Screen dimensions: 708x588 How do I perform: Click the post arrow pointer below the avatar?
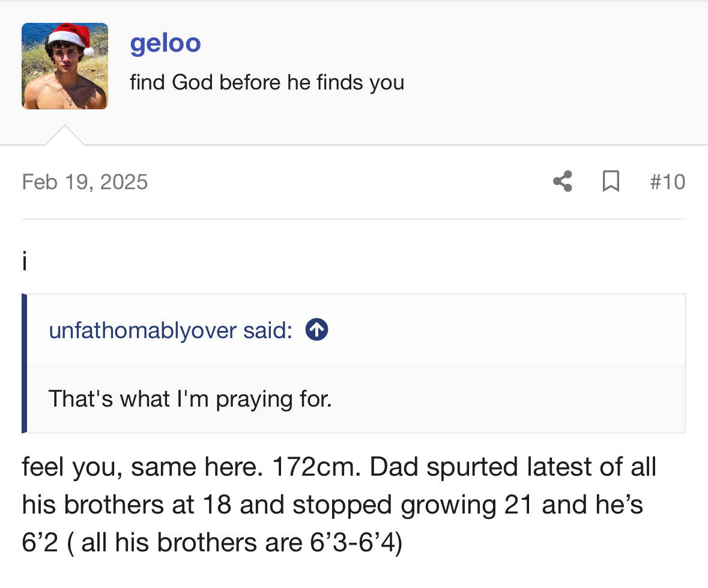pyautogui.click(x=65, y=136)
